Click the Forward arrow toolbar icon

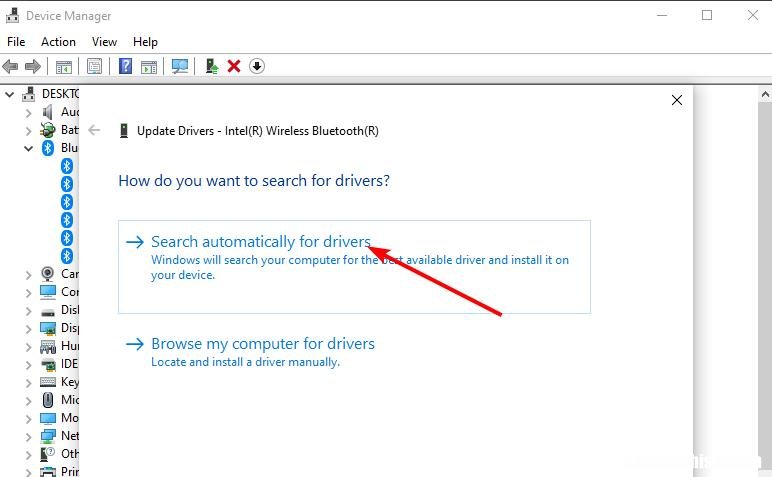click(32, 66)
